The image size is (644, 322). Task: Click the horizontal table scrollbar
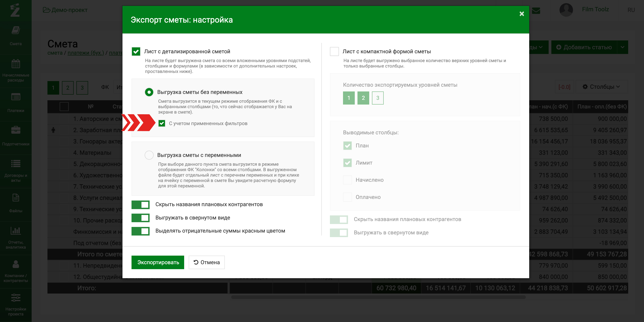tap(378, 297)
